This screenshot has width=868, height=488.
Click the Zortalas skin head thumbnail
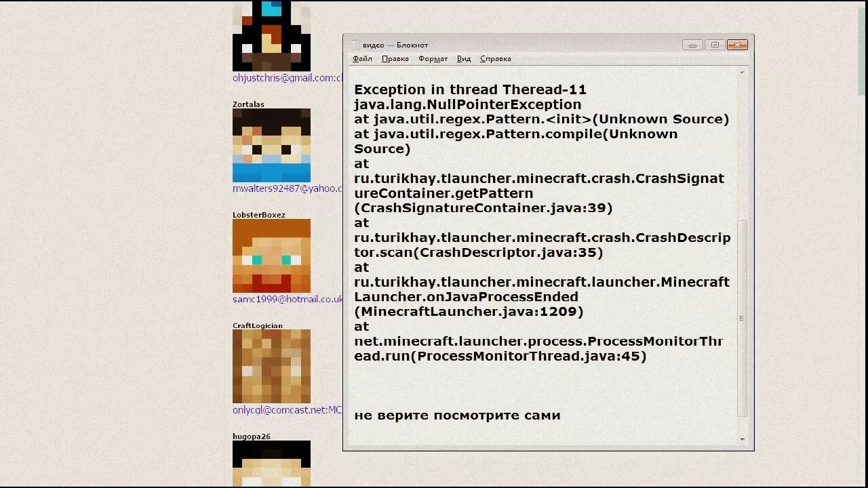(x=271, y=145)
